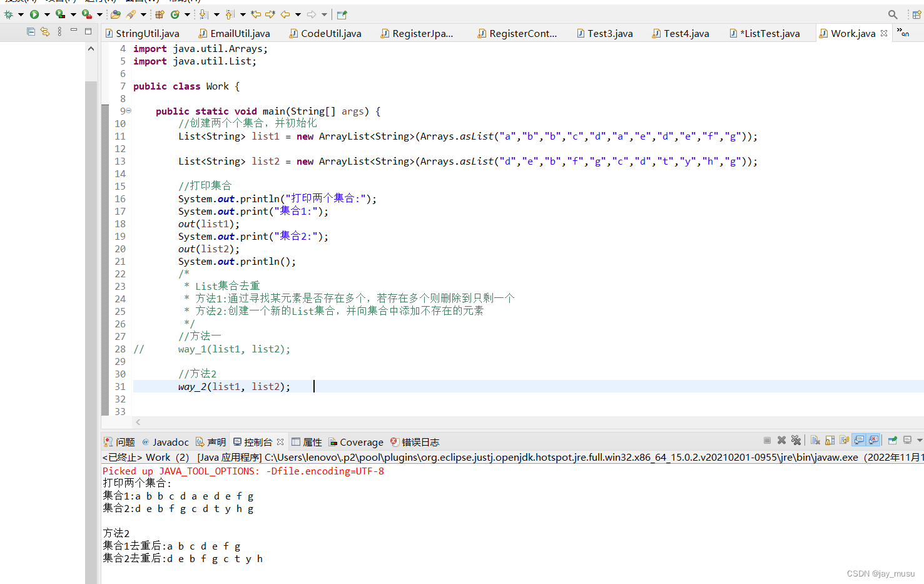Toggle Show Console When Standard Out Changes
This screenshot has width=924, height=584.
coord(858,440)
